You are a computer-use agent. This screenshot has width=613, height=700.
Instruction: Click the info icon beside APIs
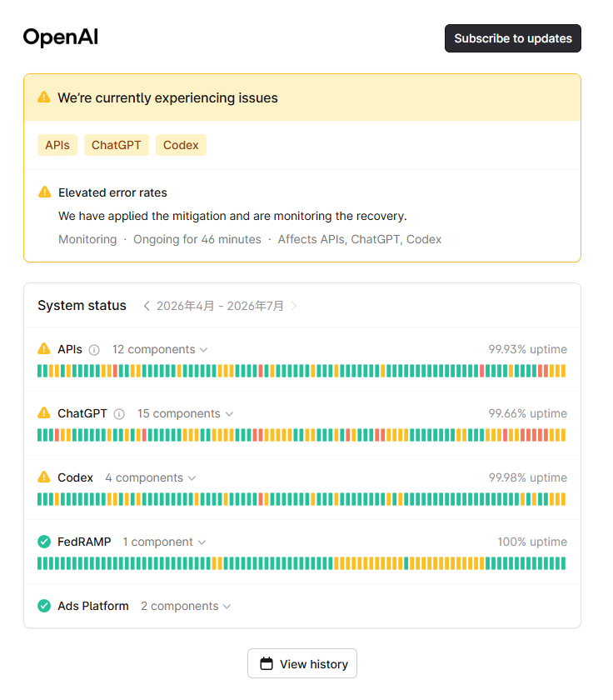click(x=94, y=350)
